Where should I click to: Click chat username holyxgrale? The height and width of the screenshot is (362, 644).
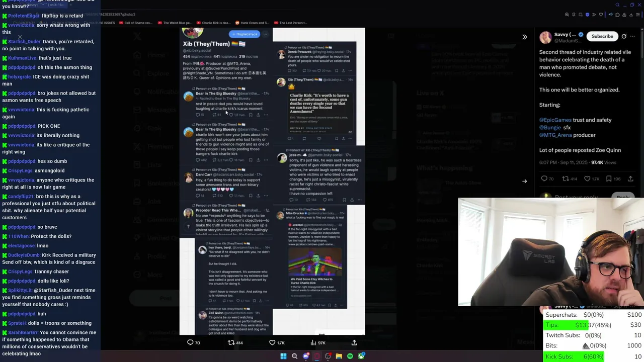22,77
